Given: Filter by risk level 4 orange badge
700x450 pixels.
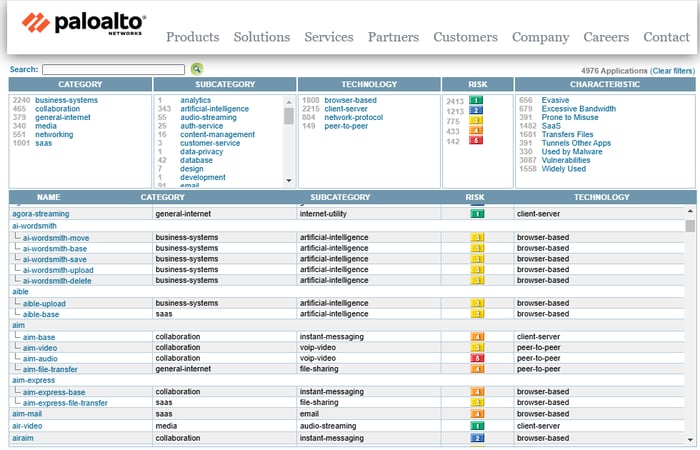Looking at the screenshot, I should coord(476,130).
